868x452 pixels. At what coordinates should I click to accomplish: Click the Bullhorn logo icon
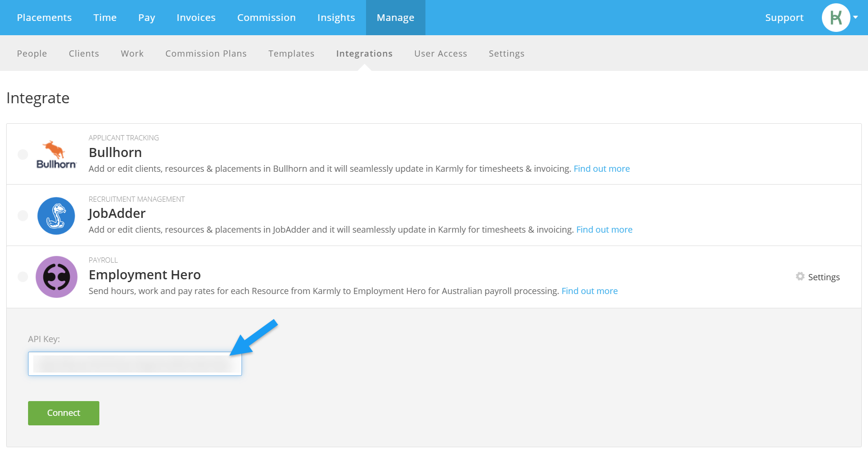[x=56, y=155]
